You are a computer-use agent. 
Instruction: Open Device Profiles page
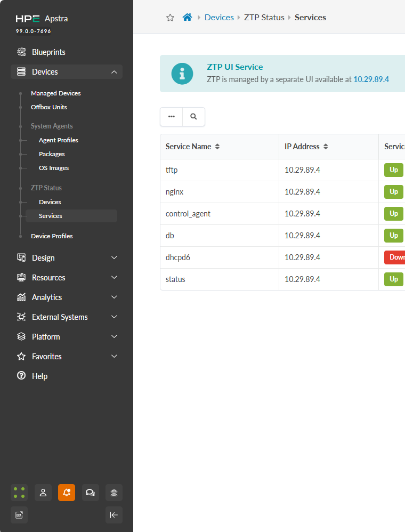[52, 236]
